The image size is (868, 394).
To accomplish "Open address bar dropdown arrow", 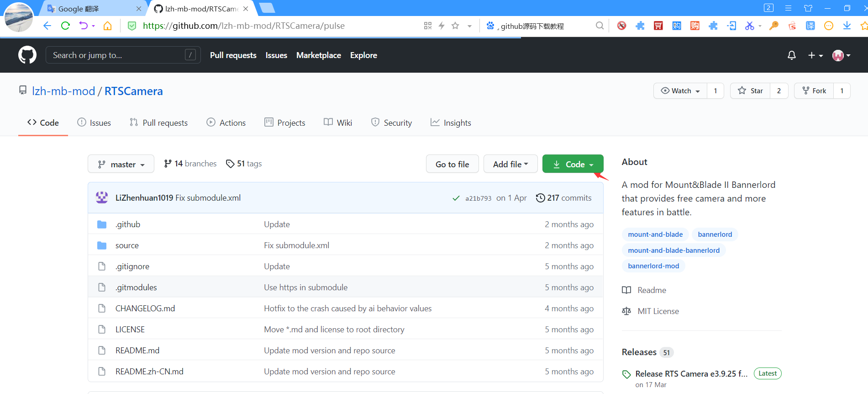I will tap(469, 26).
